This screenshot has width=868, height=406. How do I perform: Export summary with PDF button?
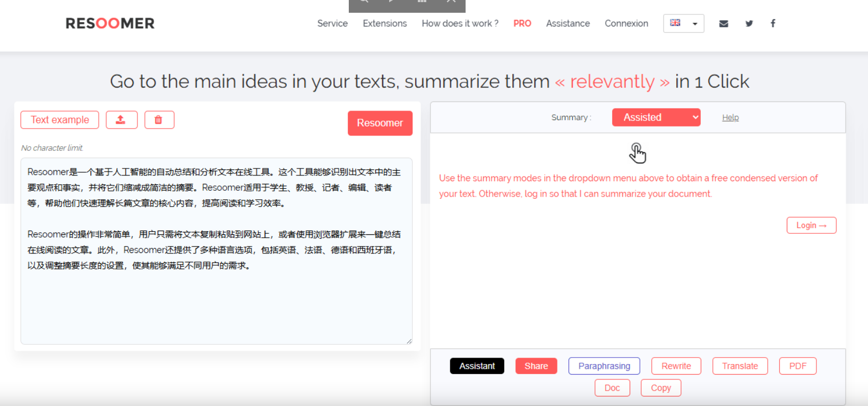[x=798, y=366]
